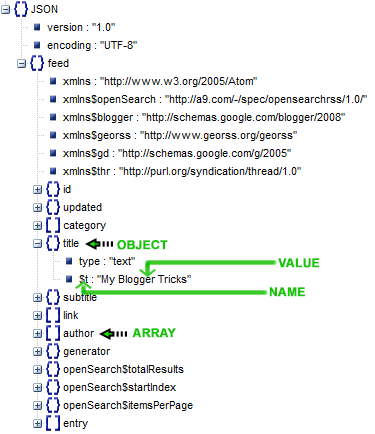
Task: Select the xmlns$blogger property row
Action: tap(204, 117)
